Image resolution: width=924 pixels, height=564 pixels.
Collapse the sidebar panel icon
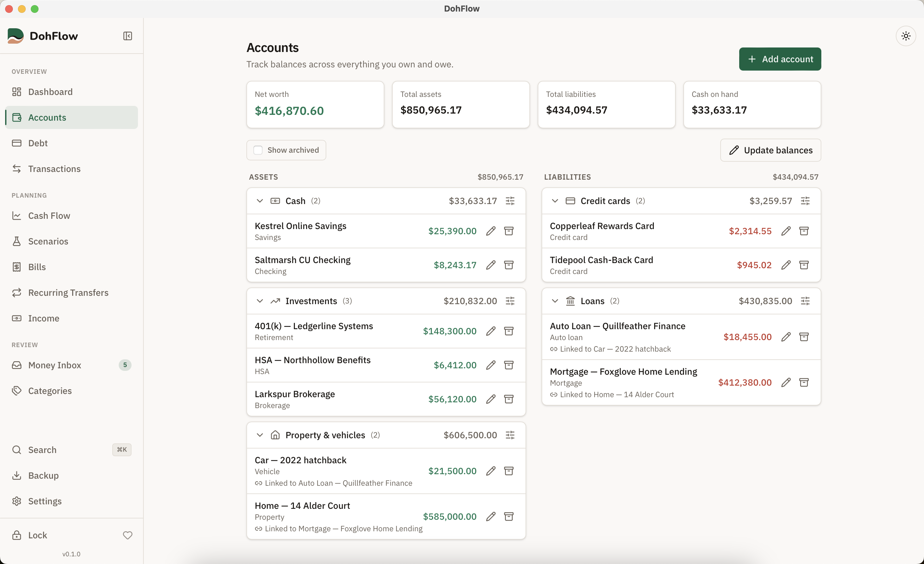(127, 36)
